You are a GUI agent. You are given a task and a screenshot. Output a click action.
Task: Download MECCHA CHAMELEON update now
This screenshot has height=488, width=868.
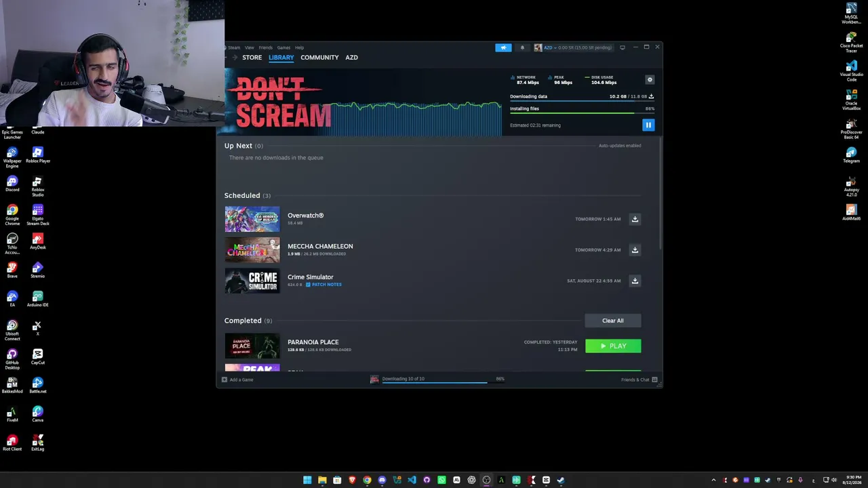pyautogui.click(x=635, y=250)
